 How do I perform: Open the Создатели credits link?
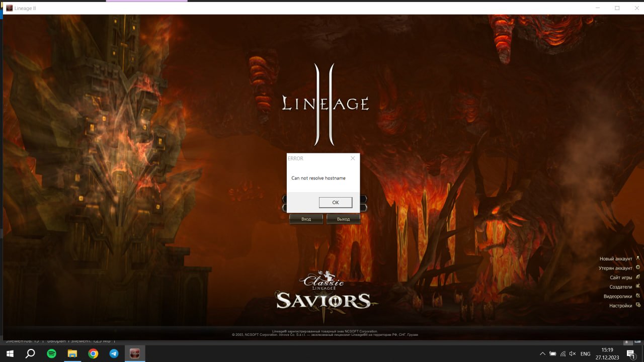tap(621, 287)
